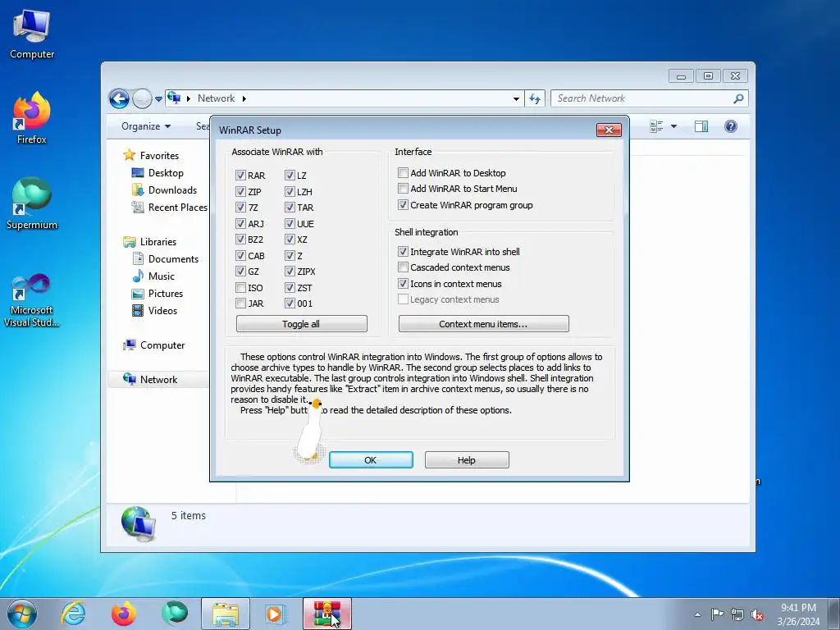Open Explorer help question mark
The height and width of the screenshot is (630, 840).
731,126
